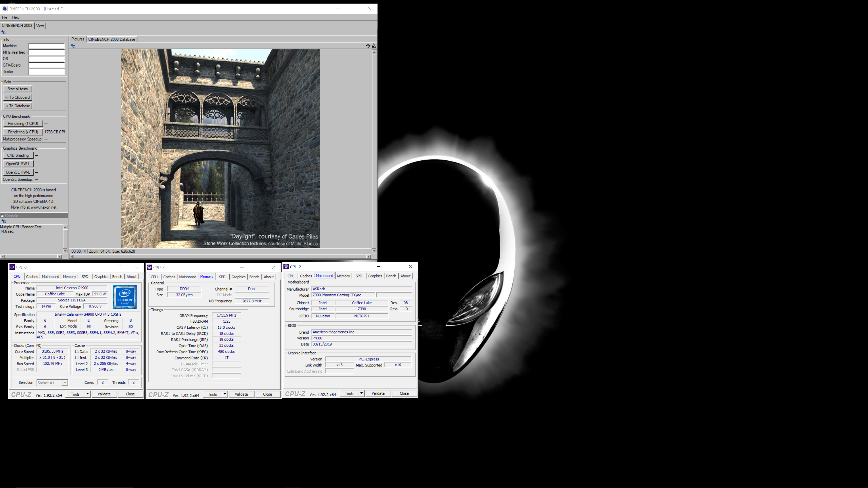Screen dimensions: 868x488
Task: Click the 00:00:14 render time in status bar
Action: (78, 252)
